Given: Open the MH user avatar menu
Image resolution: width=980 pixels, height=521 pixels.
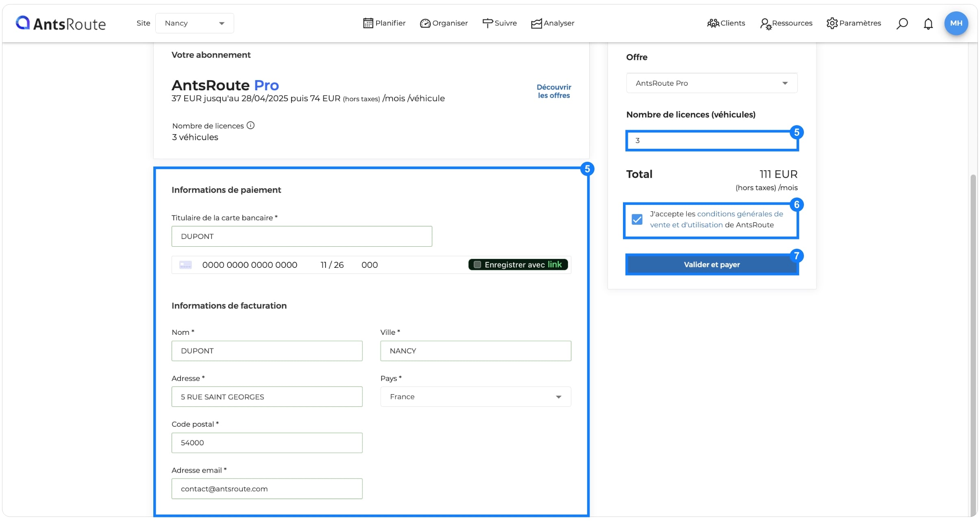Looking at the screenshot, I should pyautogui.click(x=956, y=23).
